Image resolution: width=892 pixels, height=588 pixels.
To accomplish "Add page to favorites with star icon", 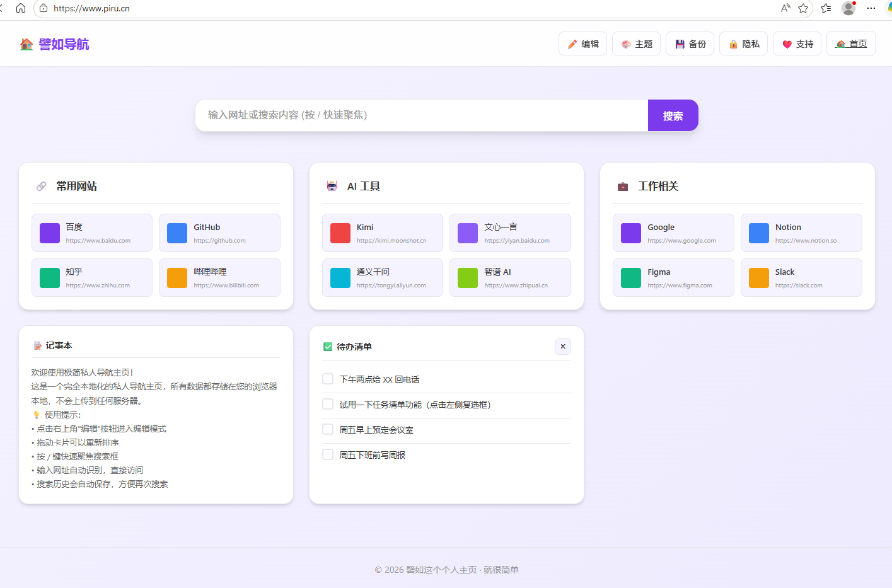I will (x=803, y=8).
